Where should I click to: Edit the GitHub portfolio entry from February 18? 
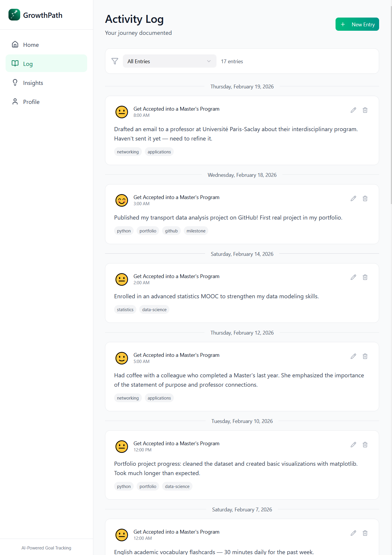353,198
